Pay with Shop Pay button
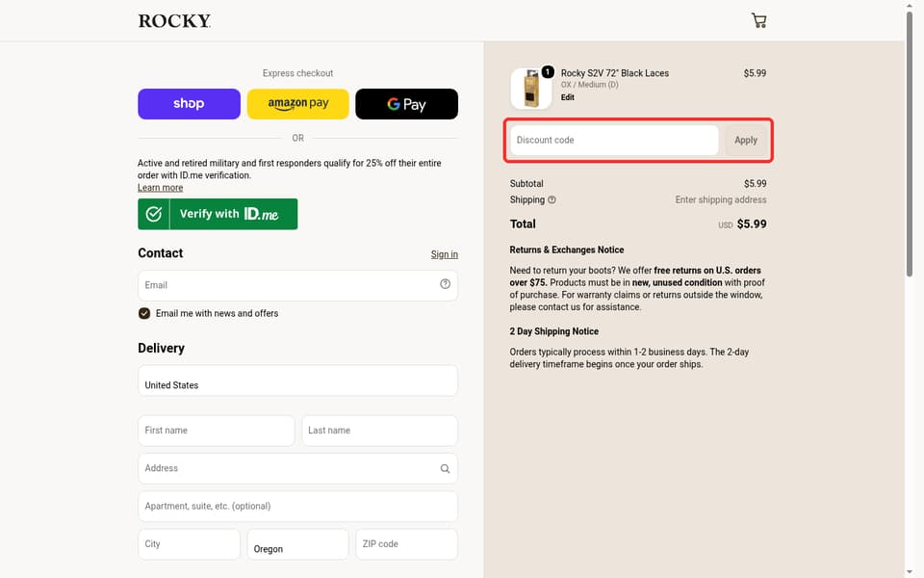The image size is (924, 578). tap(190, 104)
